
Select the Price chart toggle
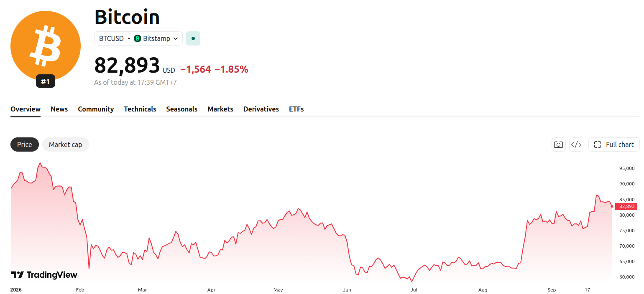tap(25, 144)
